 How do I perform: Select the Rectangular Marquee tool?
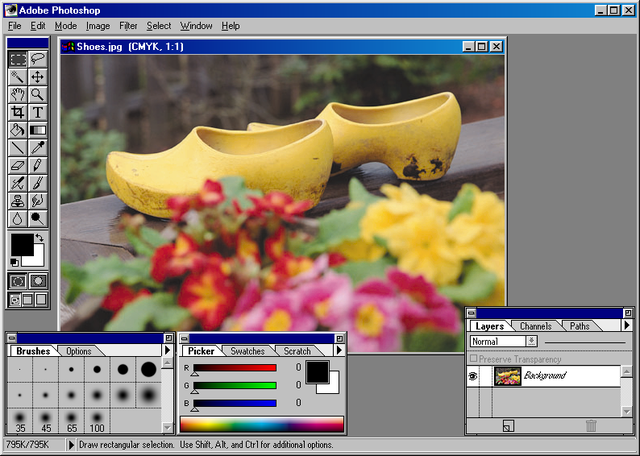click(18, 60)
